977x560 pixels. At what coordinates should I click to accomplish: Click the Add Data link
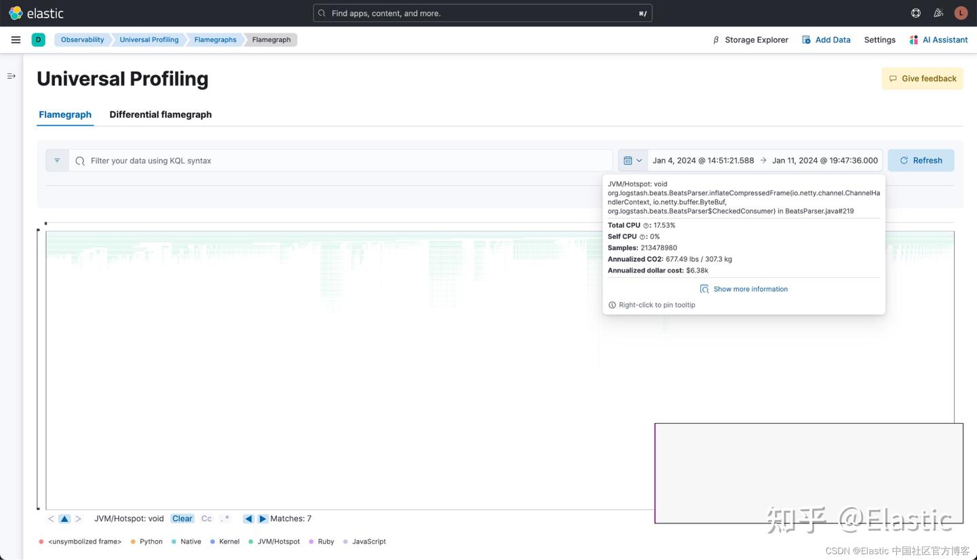826,40
